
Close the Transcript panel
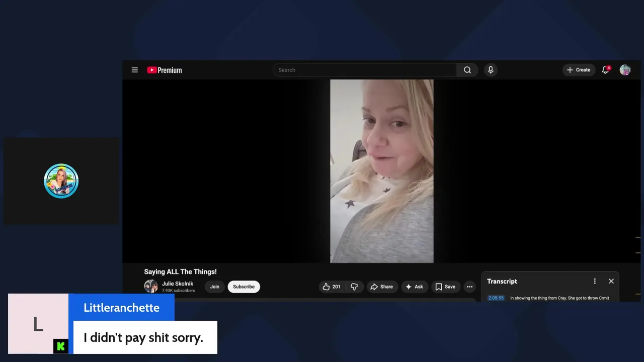(611, 281)
